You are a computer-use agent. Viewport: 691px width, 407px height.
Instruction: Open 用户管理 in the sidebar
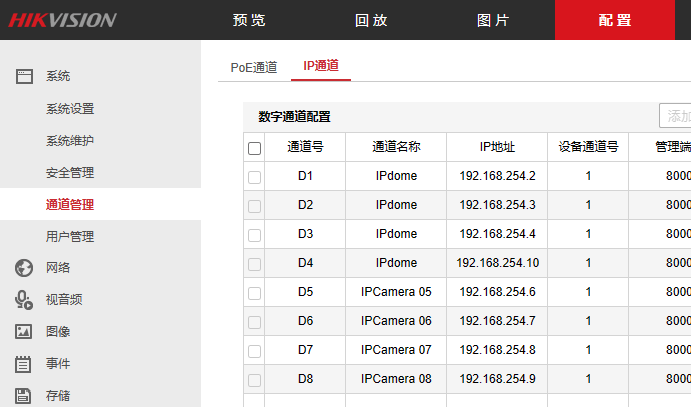pyautogui.click(x=70, y=236)
